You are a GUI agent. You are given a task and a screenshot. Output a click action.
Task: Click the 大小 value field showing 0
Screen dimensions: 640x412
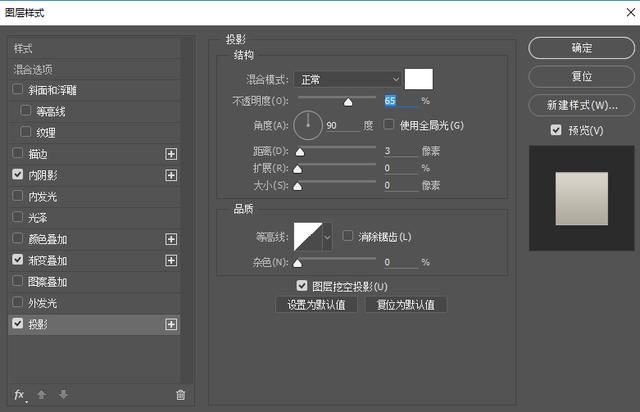401,185
